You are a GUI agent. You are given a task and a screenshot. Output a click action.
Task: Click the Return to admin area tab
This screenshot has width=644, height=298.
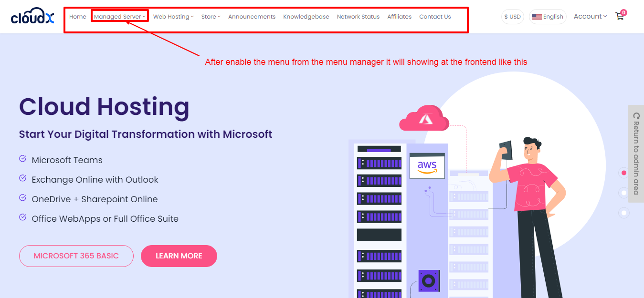(x=635, y=154)
